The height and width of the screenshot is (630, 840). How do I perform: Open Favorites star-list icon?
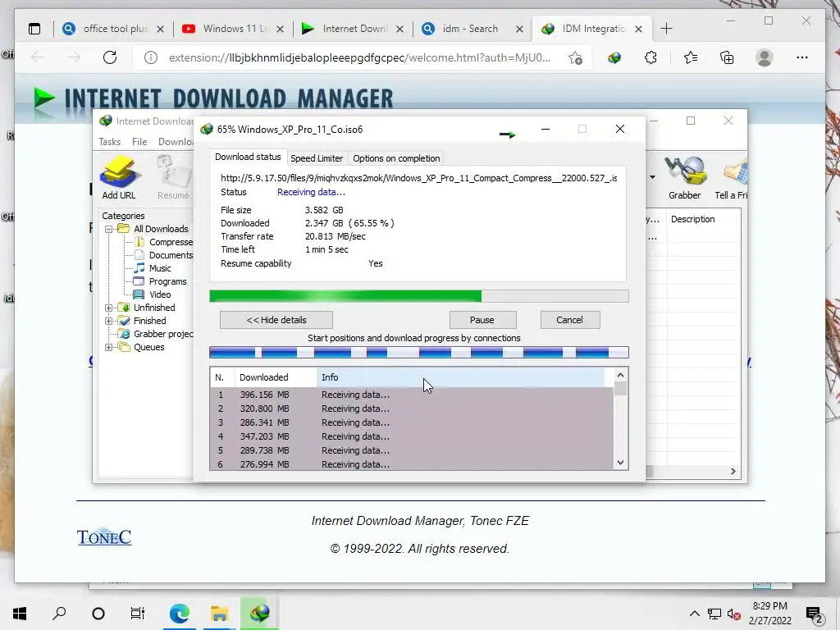pyautogui.click(x=691, y=57)
